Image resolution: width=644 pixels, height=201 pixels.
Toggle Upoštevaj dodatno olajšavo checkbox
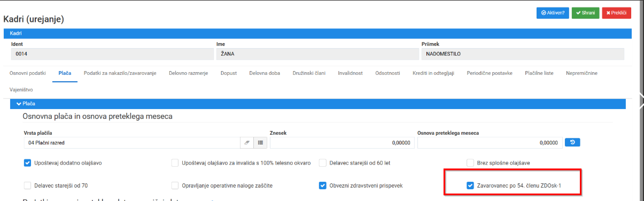coord(28,163)
